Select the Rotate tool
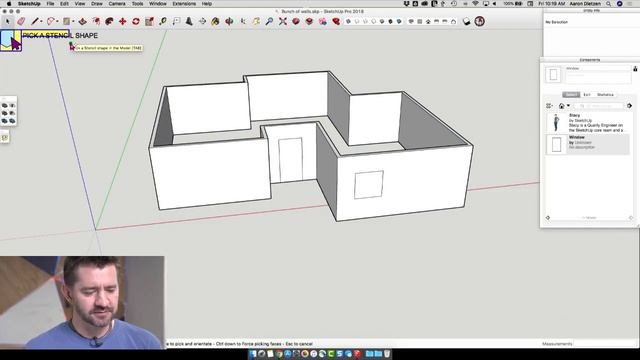This screenshot has height=360, width=640. (x=136, y=21)
